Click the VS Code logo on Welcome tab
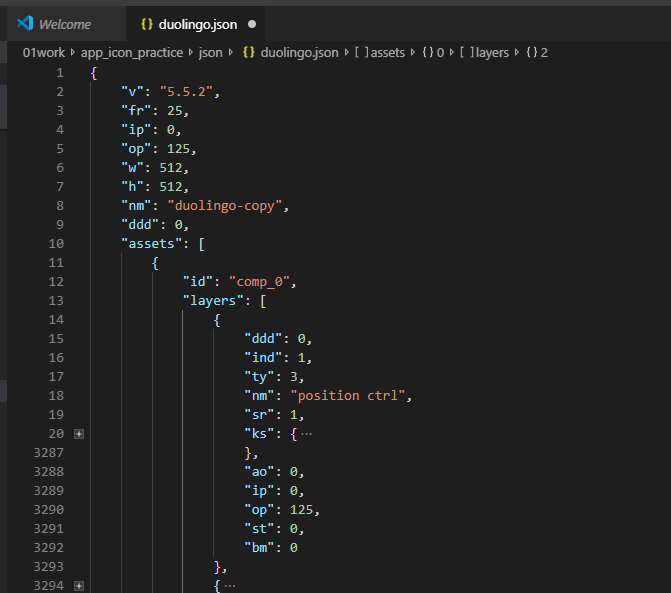The height and width of the screenshot is (593, 671). click(x=26, y=23)
